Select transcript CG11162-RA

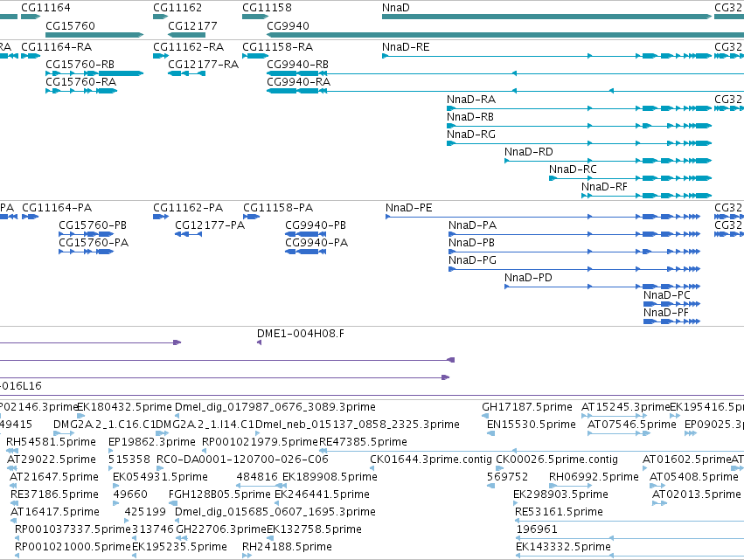click(188, 47)
